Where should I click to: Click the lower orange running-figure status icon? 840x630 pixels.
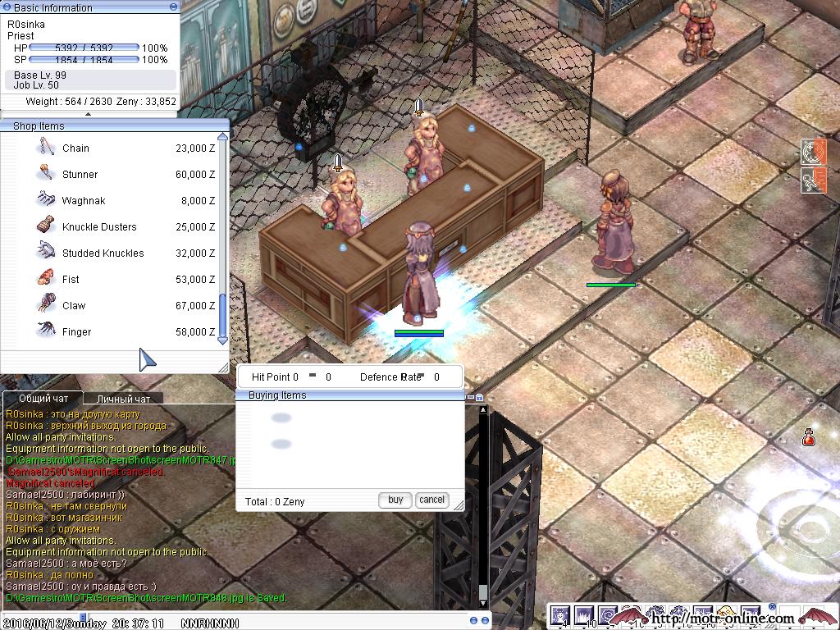[813, 180]
